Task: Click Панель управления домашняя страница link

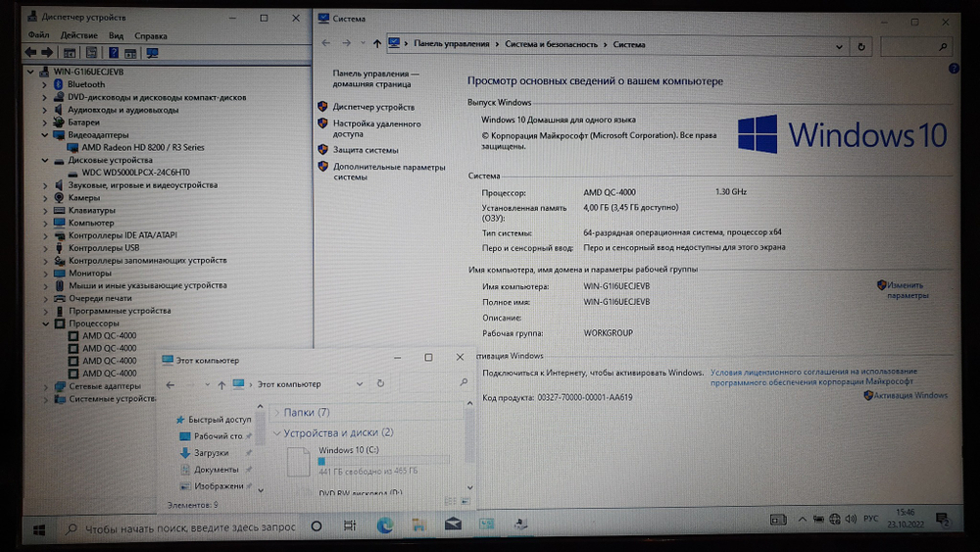Action: tap(375, 78)
